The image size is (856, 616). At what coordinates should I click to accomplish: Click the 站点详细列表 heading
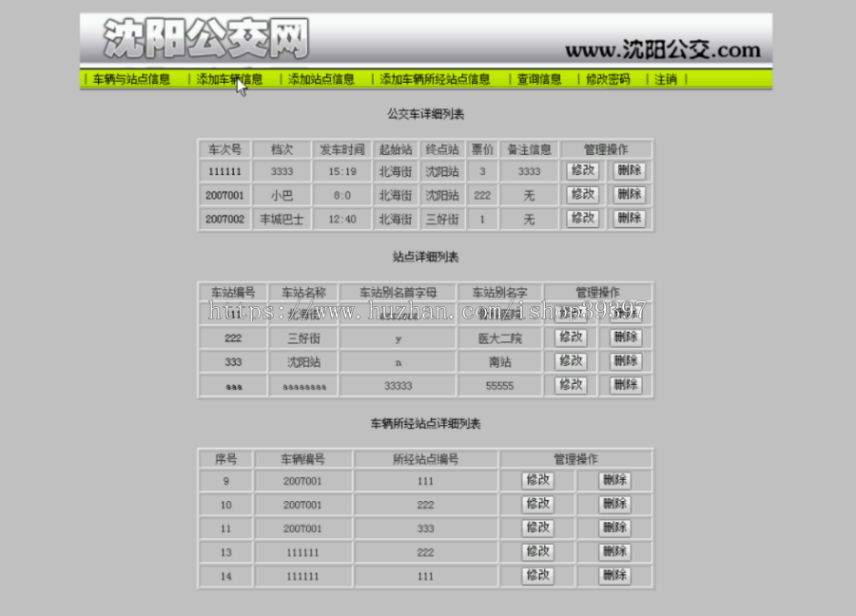click(425, 257)
